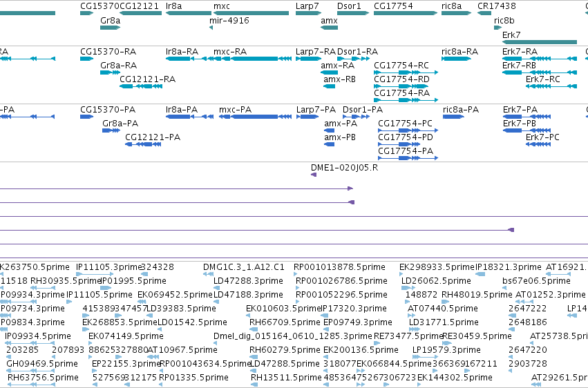The width and height of the screenshot is (588, 388).
Task: Click the Erk7-PA protein label
Action: tap(520, 109)
